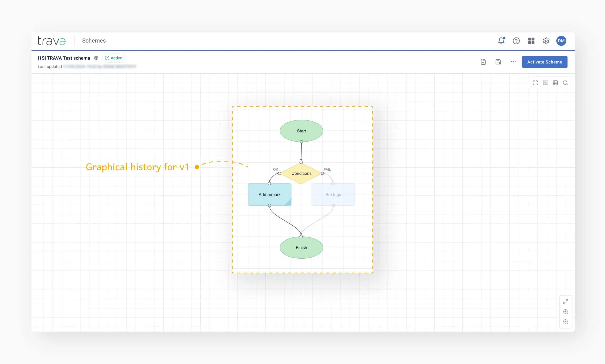Save the scheme with floppy icon

[498, 62]
